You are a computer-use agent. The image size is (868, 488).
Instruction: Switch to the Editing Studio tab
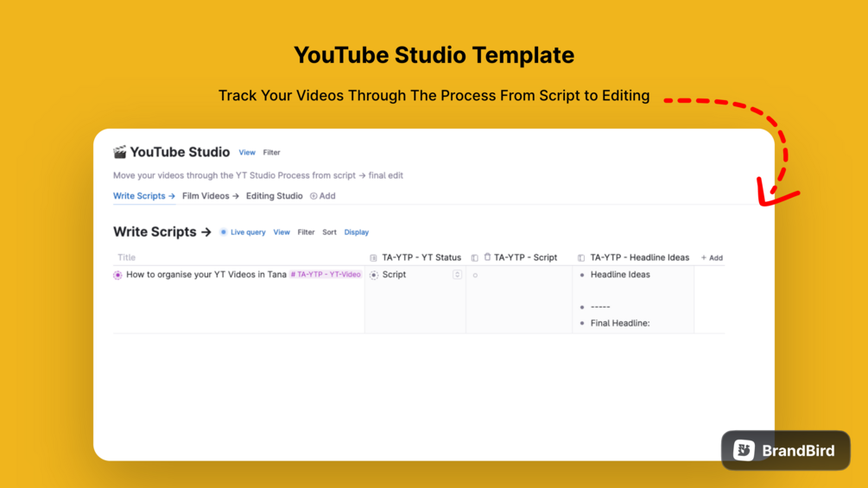tap(274, 196)
